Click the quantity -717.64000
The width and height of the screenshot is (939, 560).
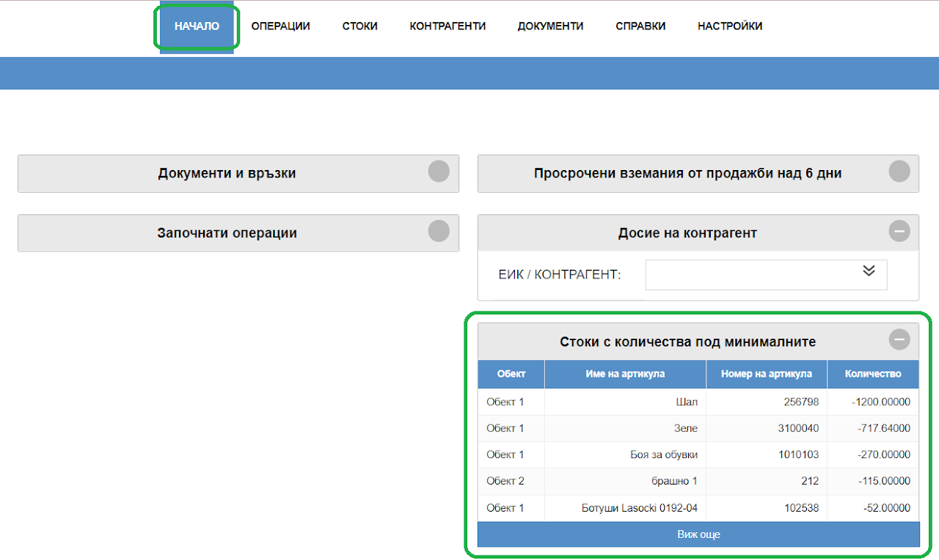pos(884,428)
